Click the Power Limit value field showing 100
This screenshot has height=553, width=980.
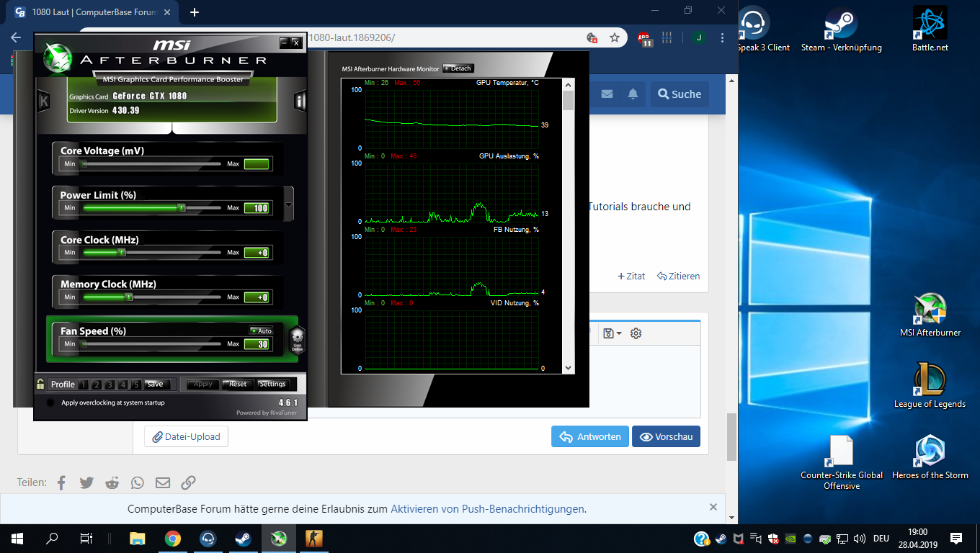pos(257,208)
